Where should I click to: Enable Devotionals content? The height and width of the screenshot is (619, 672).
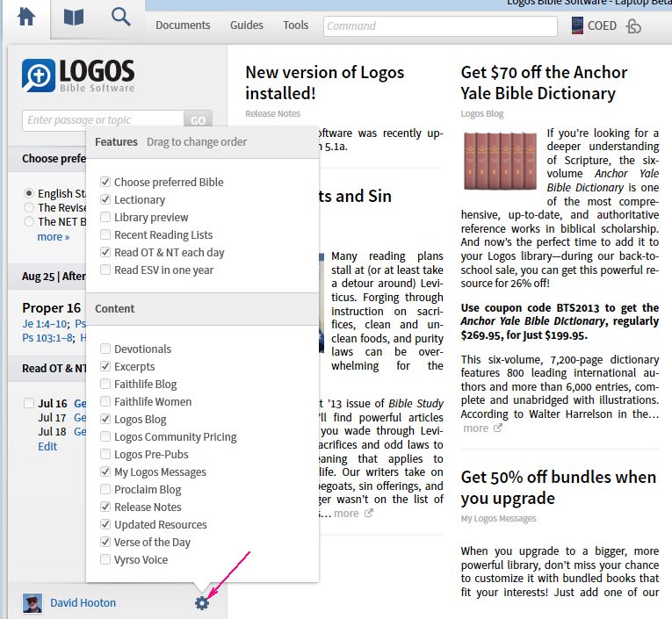(x=105, y=349)
